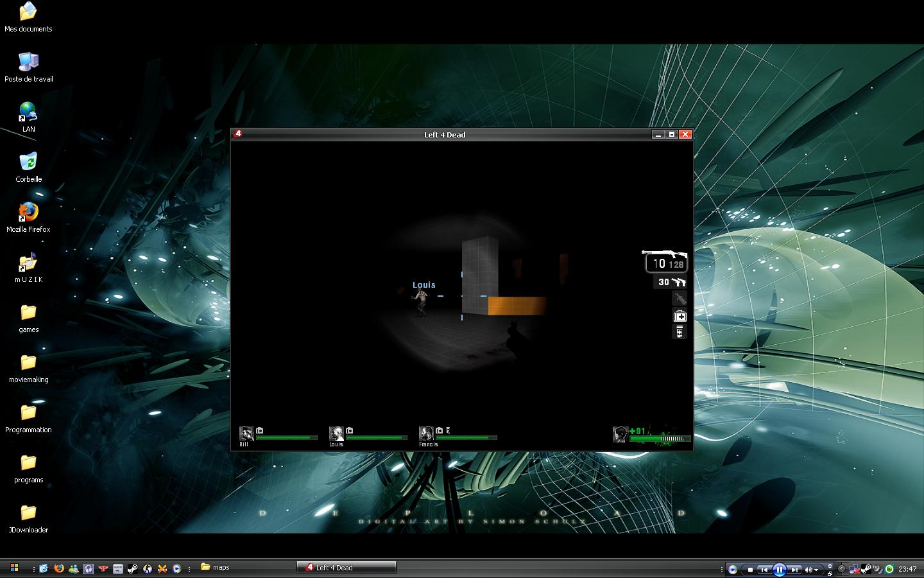Viewport: 924px width, 578px height.
Task: Select the Programmation desktop folder
Action: pos(28,418)
